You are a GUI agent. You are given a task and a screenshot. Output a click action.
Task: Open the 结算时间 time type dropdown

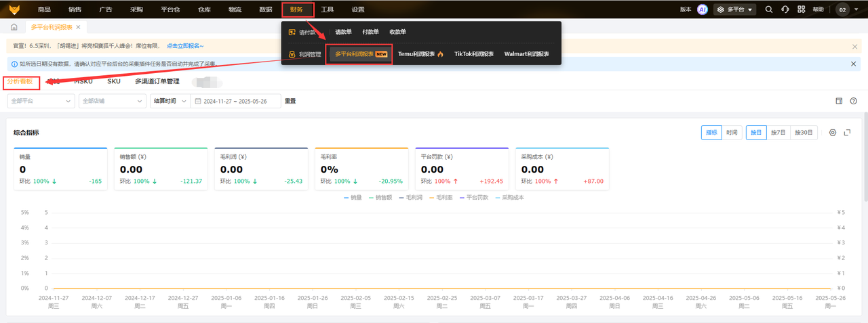(x=169, y=101)
